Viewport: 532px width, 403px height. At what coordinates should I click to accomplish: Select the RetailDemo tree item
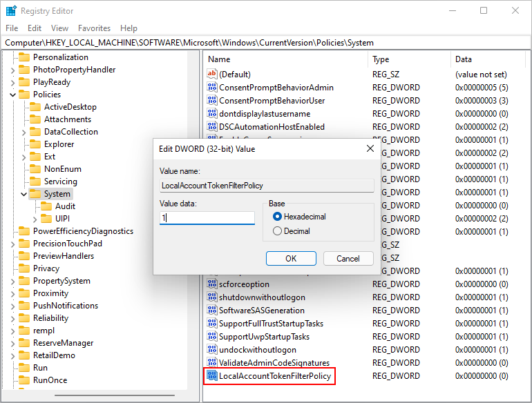pyautogui.click(x=54, y=355)
